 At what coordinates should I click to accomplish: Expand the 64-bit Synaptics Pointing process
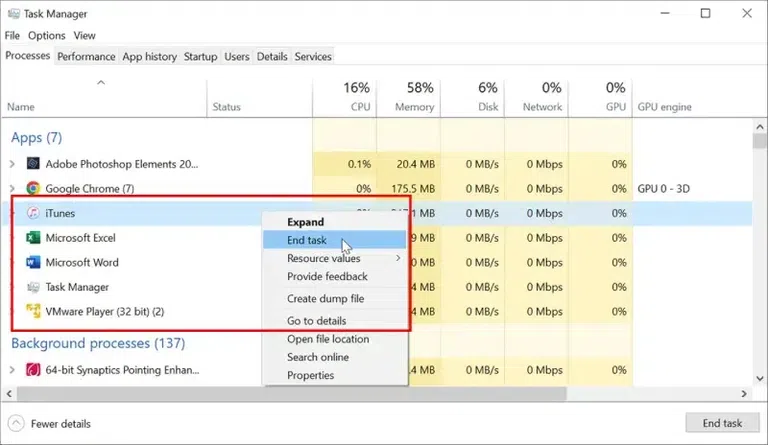pos(12,370)
